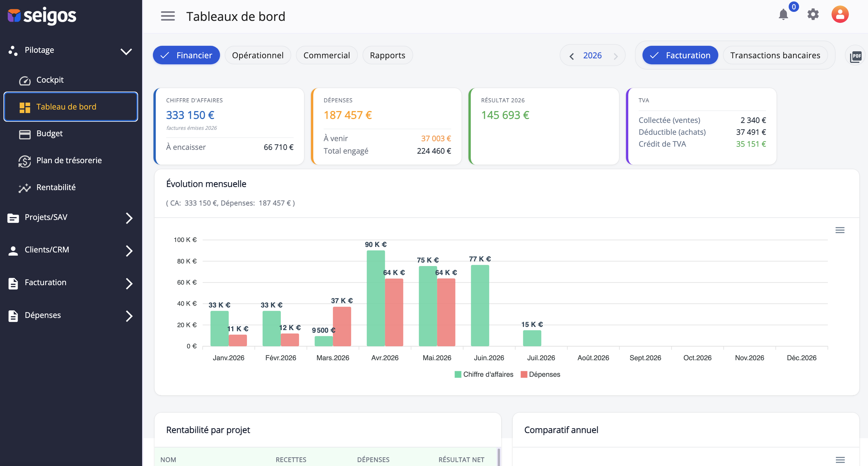Switch to the Commercial tab

pyautogui.click(x=327, y=55)
